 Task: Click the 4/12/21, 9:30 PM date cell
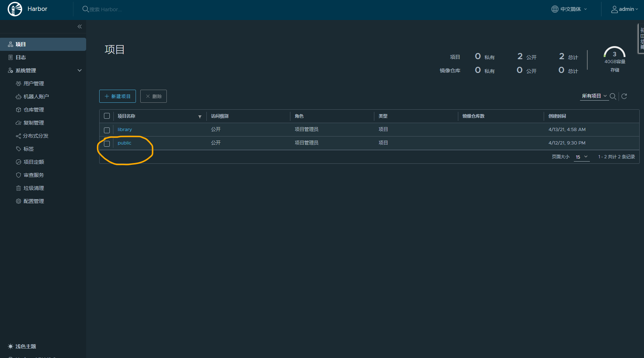pos(567,143)
